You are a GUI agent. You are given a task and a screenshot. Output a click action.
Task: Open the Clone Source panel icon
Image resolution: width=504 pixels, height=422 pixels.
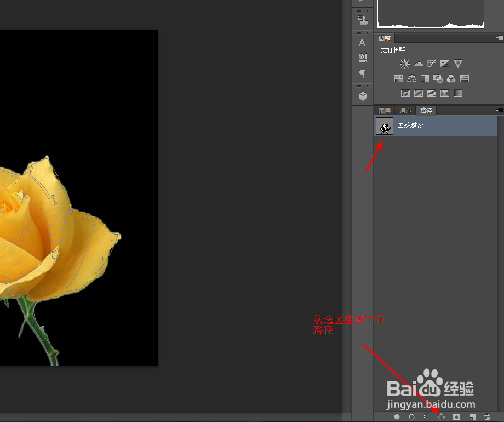tap(363, 20)
